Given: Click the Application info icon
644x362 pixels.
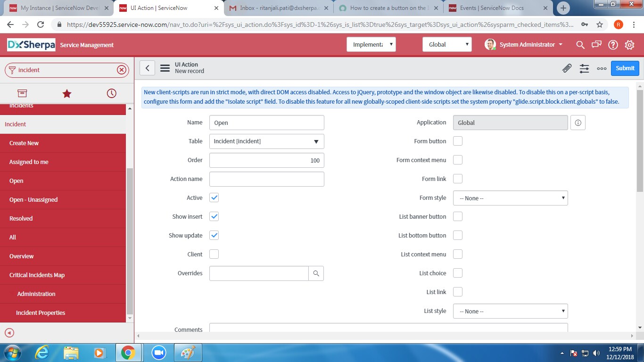Looking at the screenshot, I should point(578,123).
